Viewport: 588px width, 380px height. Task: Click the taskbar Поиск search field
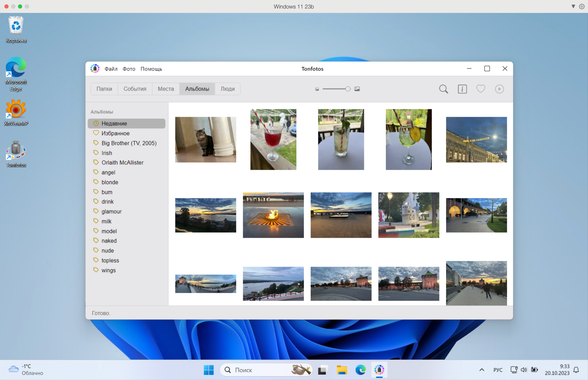point(266,370)
